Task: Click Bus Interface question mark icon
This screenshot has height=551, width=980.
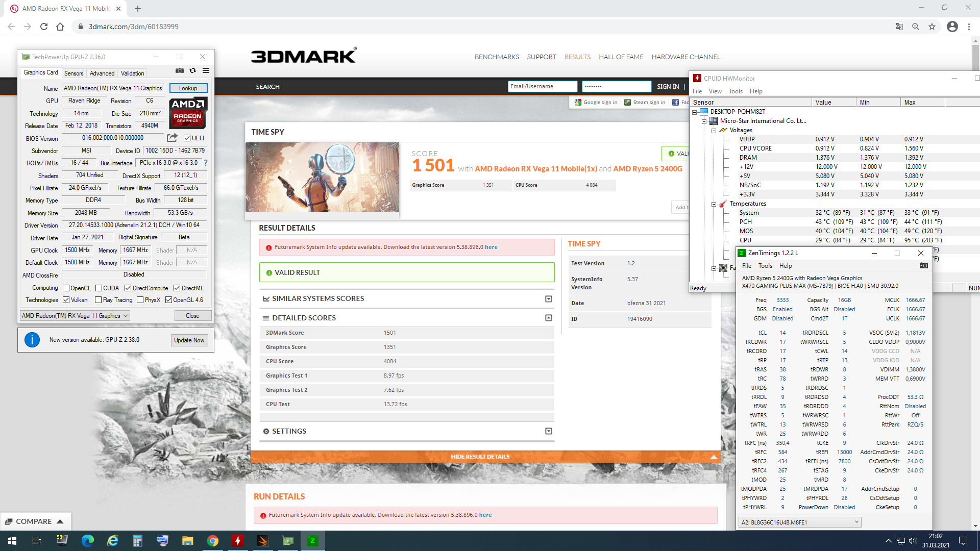Action: point(206,163)
